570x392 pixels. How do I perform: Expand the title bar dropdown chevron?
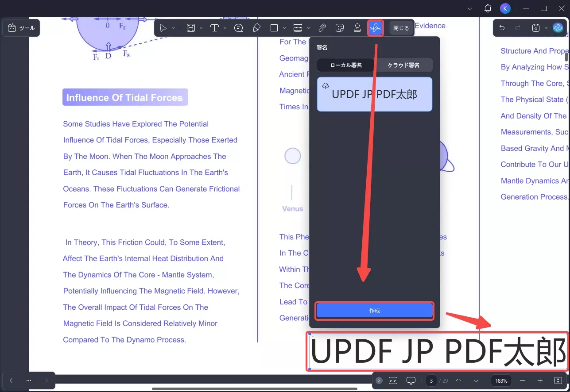tap(470, 8)
